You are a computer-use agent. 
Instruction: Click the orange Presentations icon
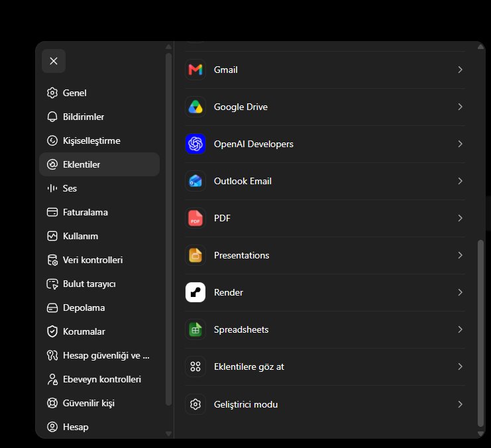[195, 255]
